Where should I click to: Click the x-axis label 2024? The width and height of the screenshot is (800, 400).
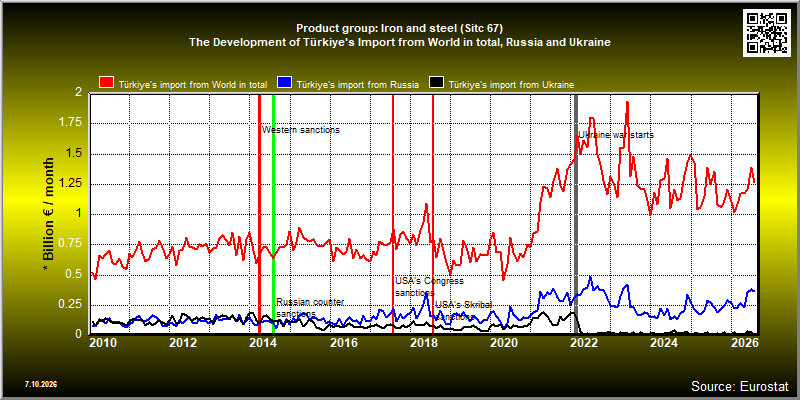click(x=665, y=342)
